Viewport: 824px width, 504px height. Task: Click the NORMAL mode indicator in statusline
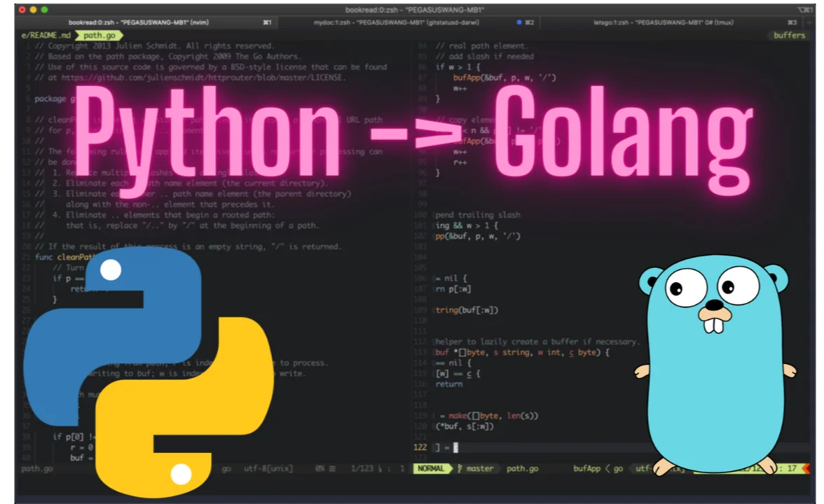tap(431, 468)
